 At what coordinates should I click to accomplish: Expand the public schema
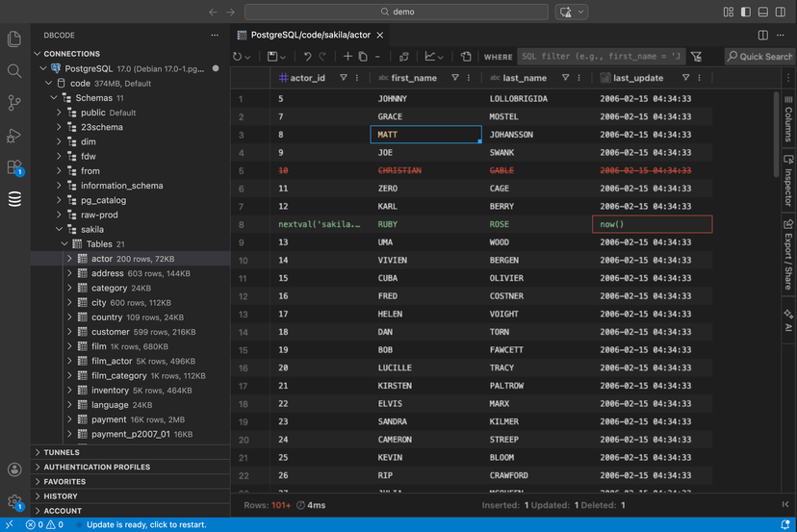[59, 113]
